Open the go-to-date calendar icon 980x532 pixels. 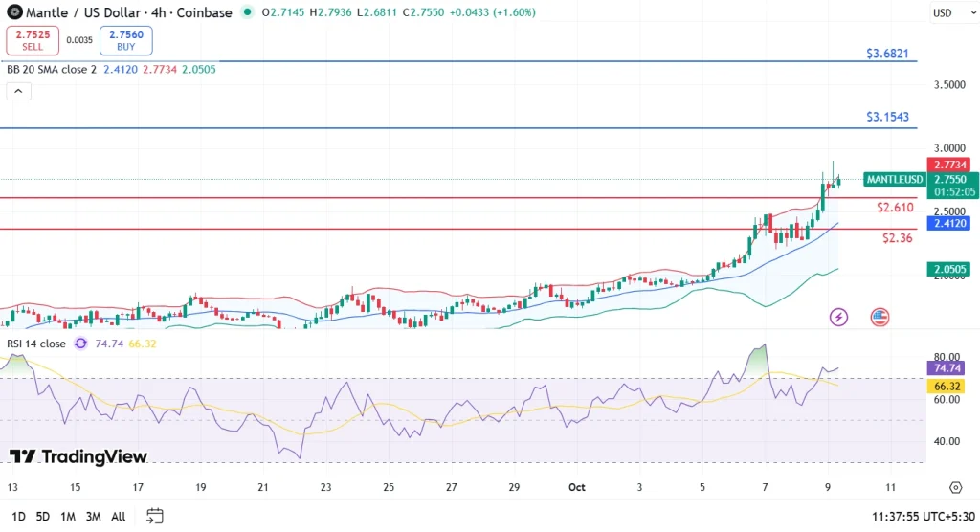[154, 516]
